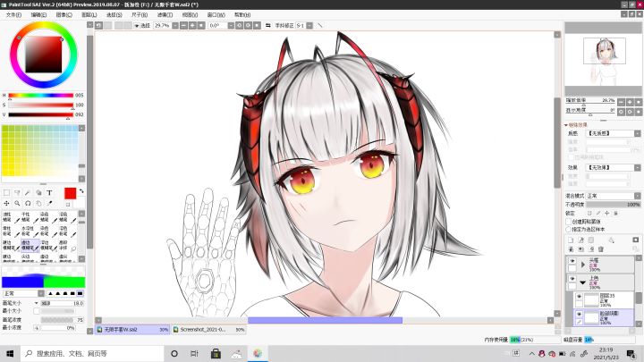Click the taskbar search box
Screen dimensions: 644x362
click(x=92, y=353)
